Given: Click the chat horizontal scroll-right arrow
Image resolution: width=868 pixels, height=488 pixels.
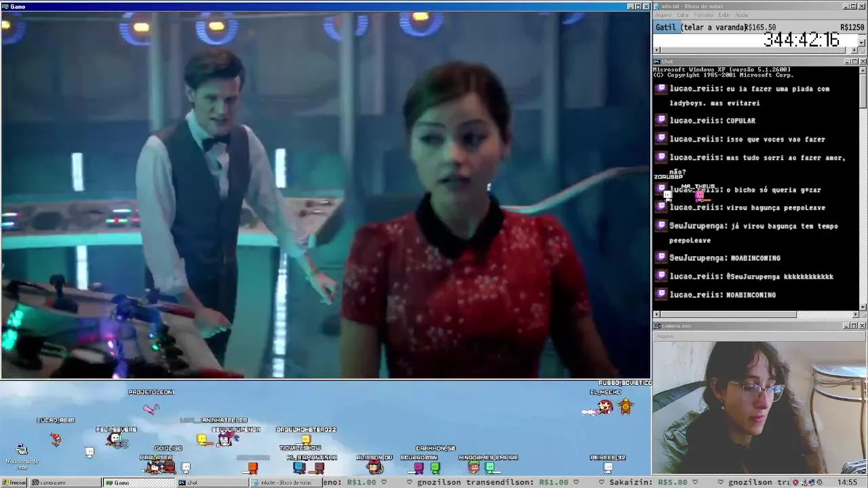Looking at the screenshot, I should pyautogui.click(x=854, y=314).
